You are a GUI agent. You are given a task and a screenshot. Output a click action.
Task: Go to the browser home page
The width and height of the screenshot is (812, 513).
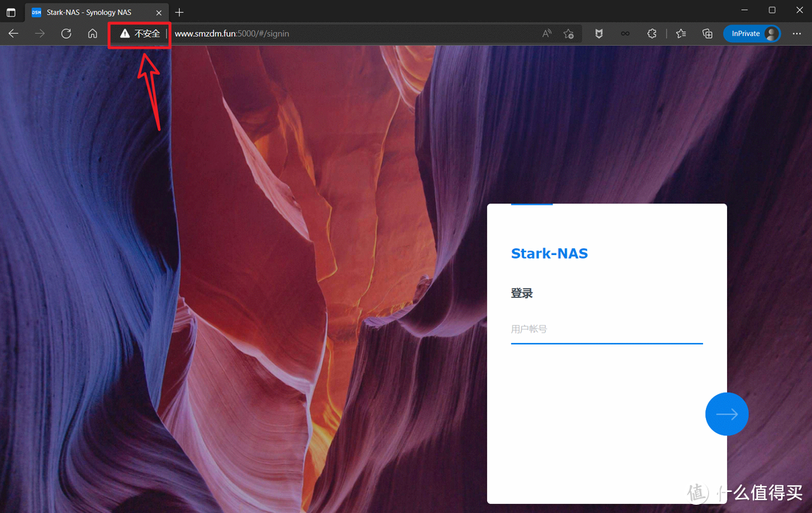click(92, 34)
